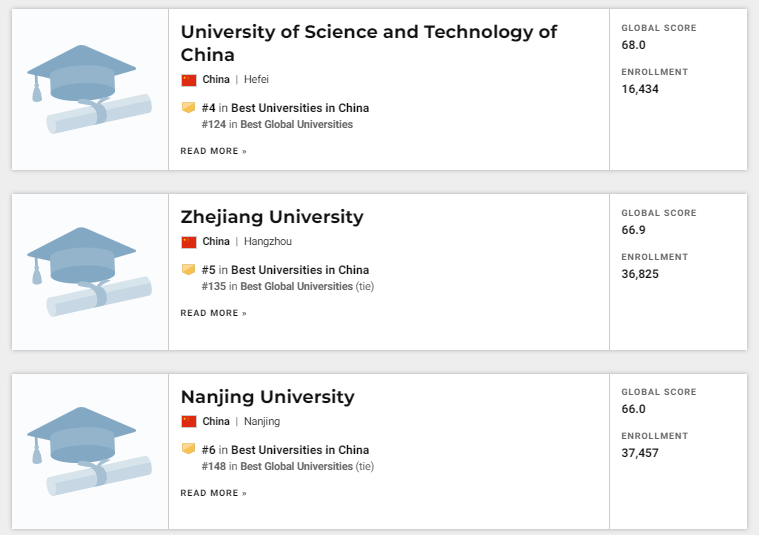Click the Nanjing University graduation cap image

90,451
